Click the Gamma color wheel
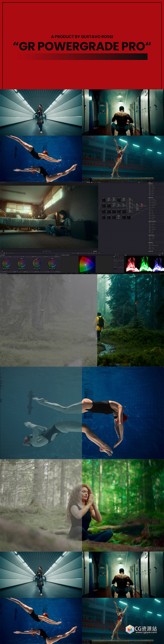164x644 pixels. 21,263
